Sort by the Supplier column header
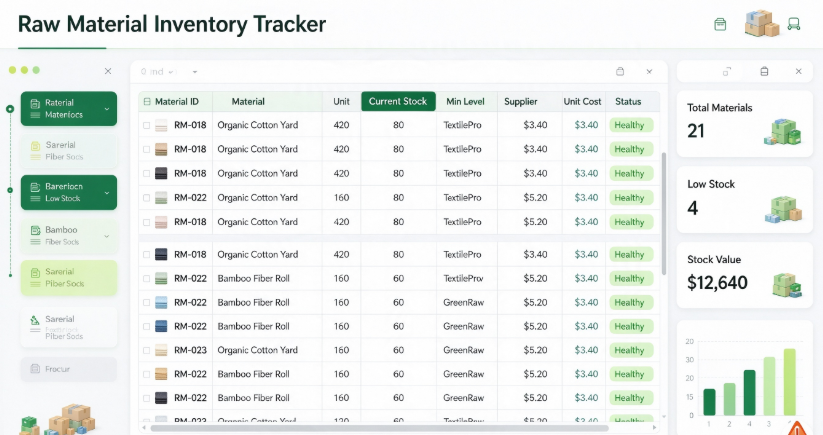This screenshot has width=823, height=435. (x=521, y=101)
